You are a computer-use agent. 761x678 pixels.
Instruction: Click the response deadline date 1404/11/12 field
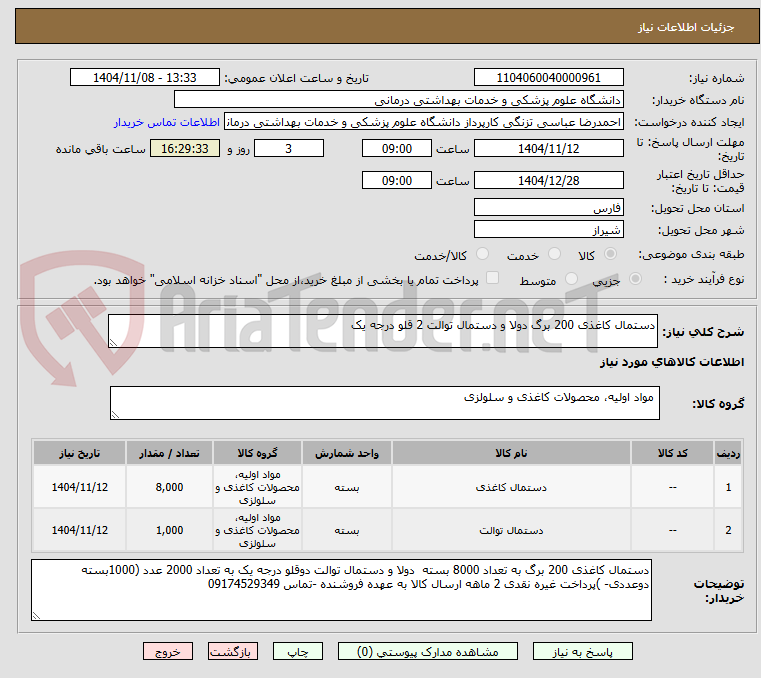tap(548, 149)
